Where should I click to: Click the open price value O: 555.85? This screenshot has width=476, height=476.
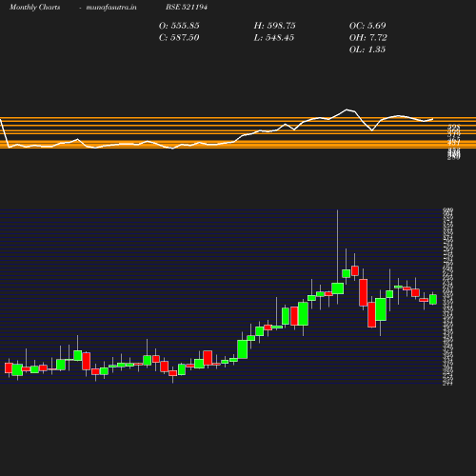179,26
